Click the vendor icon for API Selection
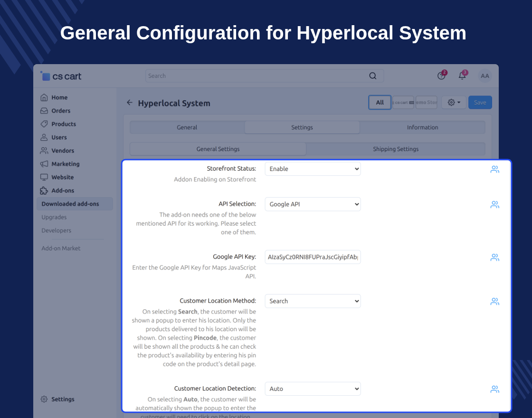 (494, 204)
